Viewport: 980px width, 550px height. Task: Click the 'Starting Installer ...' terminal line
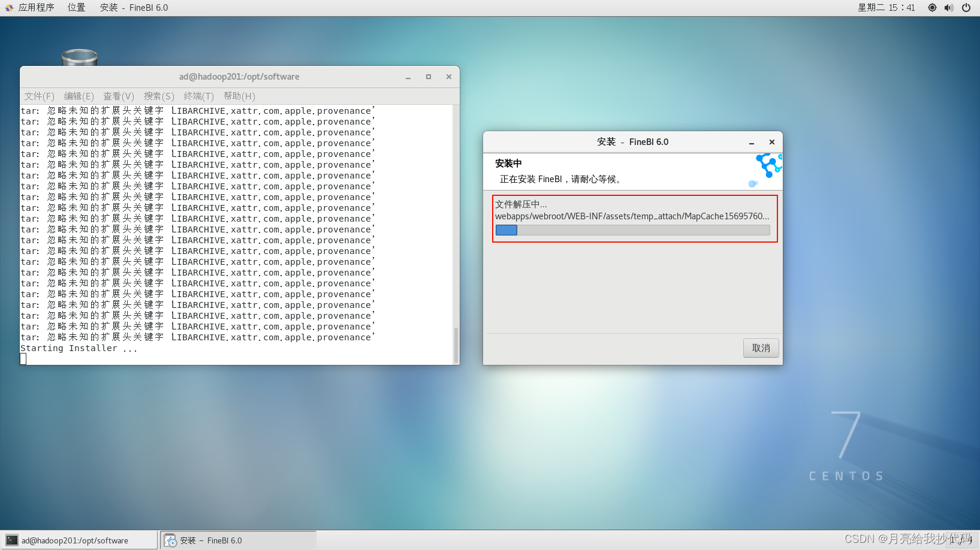coord(79,348)
